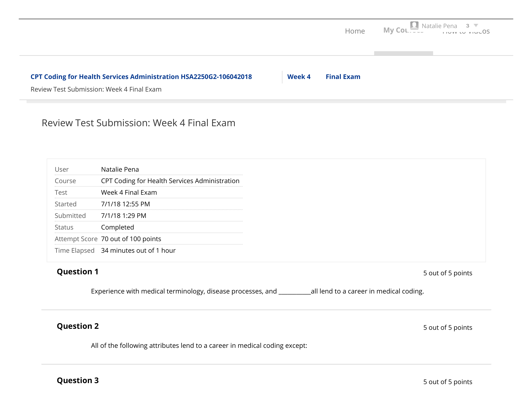Image resolution: width=532 pixels, height=411 pixels.
Task: Open the CPT Coding for Health Services Administration course link
Action: click(x=141, y=77)
